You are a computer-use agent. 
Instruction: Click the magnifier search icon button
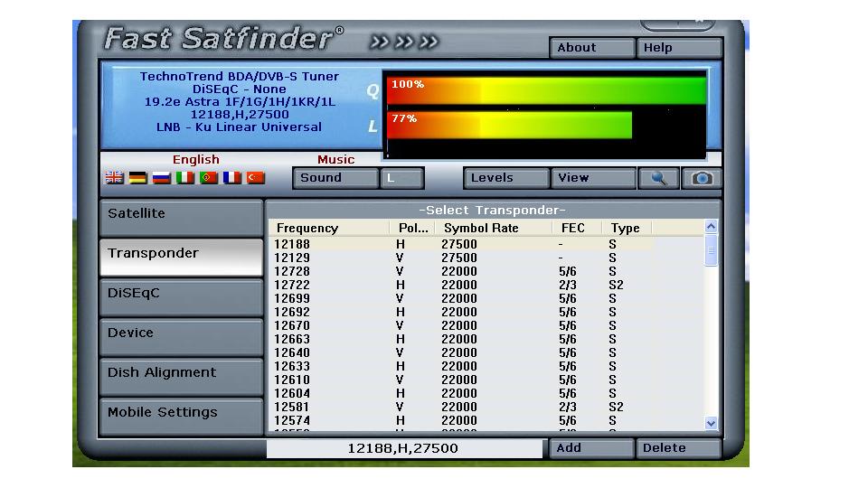pyautogui.click(x=658, y=178)
